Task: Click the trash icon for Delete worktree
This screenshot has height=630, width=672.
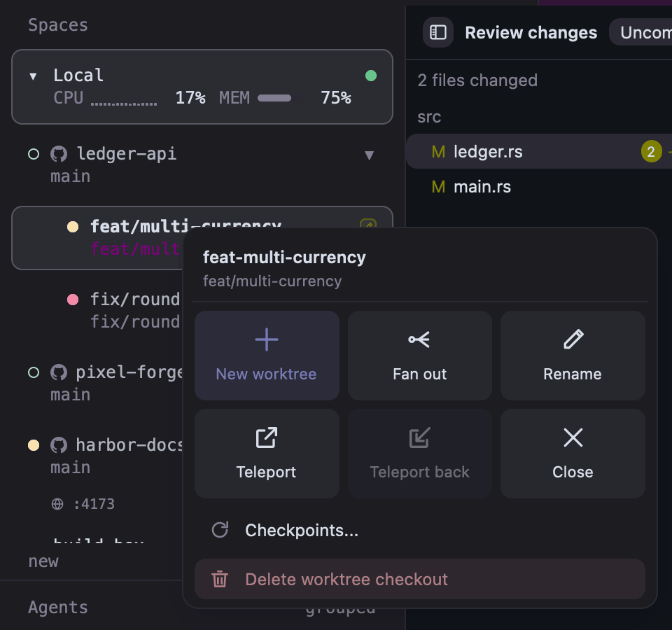Action: point(220,579)
